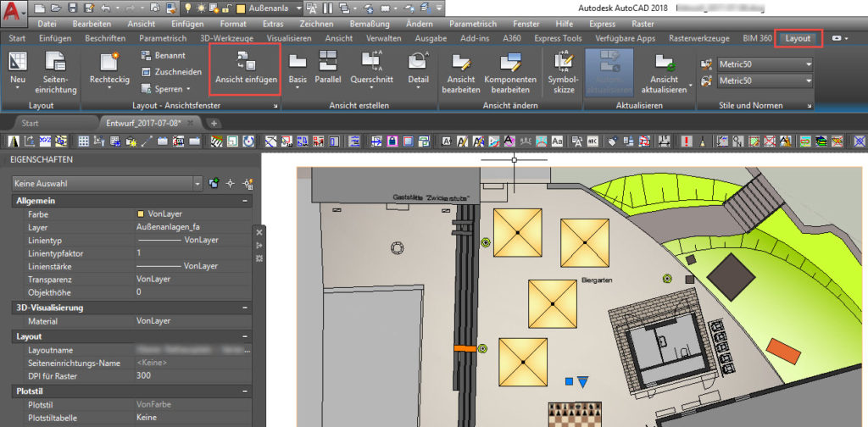Screen dimensions: 868x427
Task: Click Ansicht bearbeiten in the ribbon
Action: pyautogui.click(x=461, y=72)
